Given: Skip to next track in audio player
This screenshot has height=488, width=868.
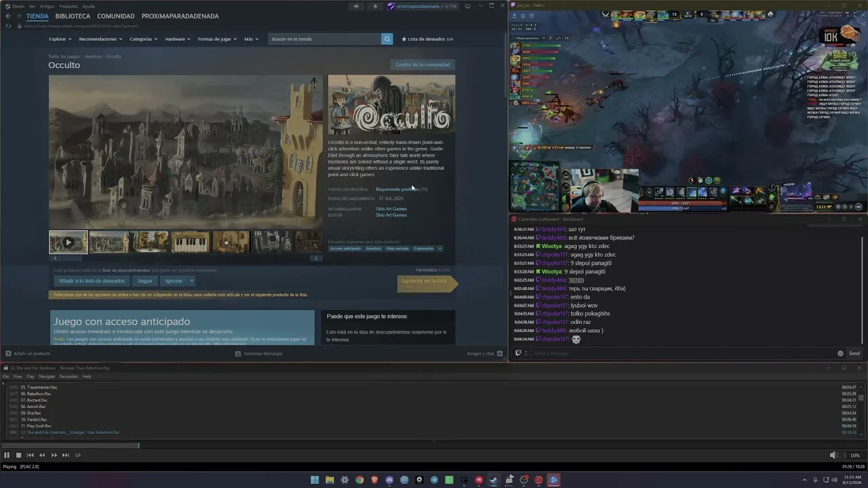Looking at the screenshot, I should tap(66, 455).
